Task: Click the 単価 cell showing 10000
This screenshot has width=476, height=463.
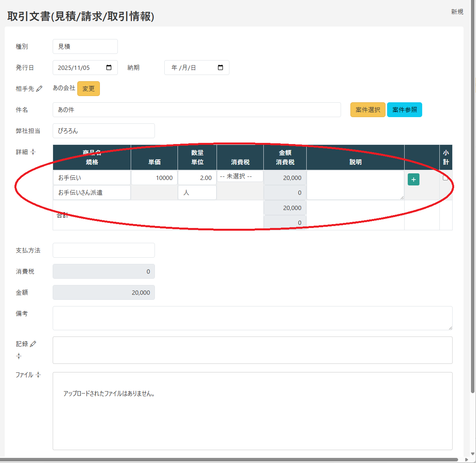Action: pos(154,177)
